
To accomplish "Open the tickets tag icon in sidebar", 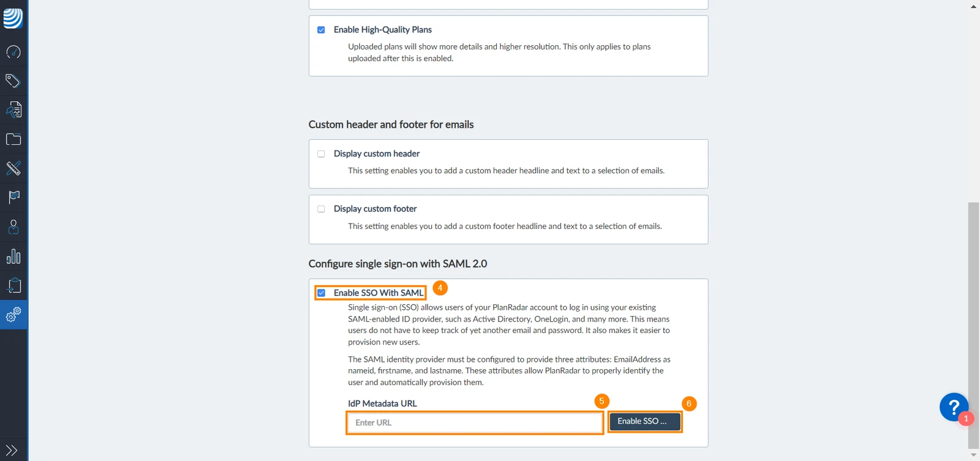I will [x=13, y=81].
